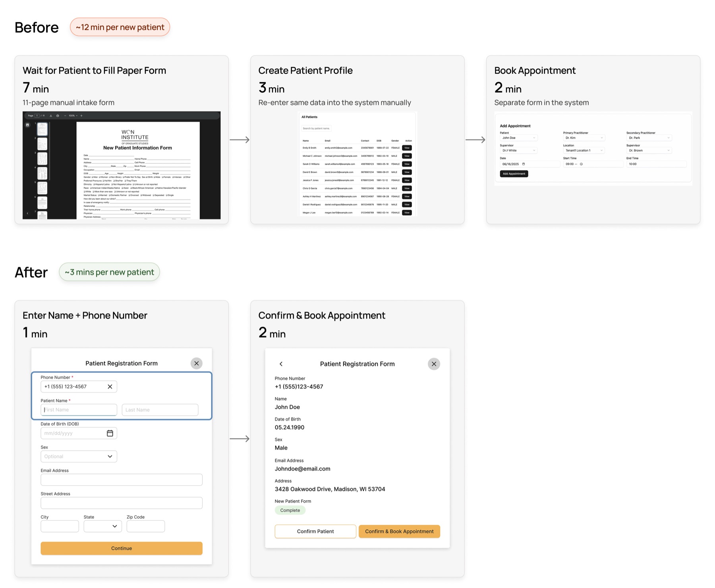Click the green Complete status badge

[x=290, y=511]
